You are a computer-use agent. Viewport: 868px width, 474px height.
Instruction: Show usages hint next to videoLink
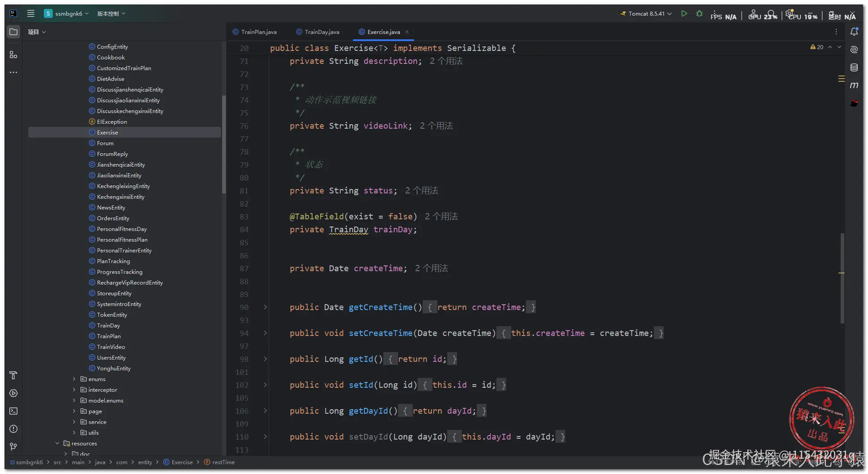point(436,126)
